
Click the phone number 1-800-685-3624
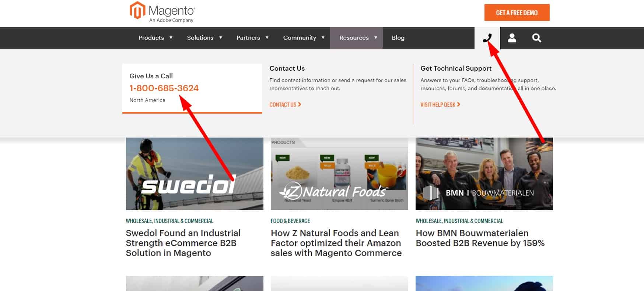(x=164, y=88)
